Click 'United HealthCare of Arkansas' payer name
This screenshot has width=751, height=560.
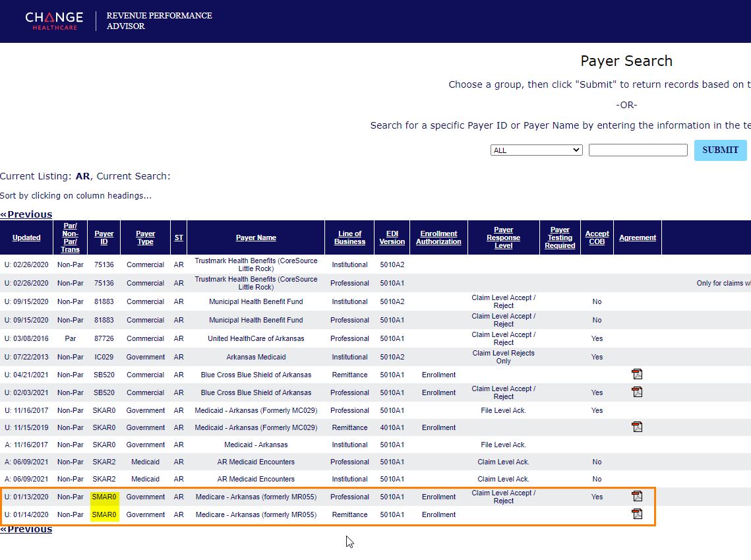(x=256, y=338)
